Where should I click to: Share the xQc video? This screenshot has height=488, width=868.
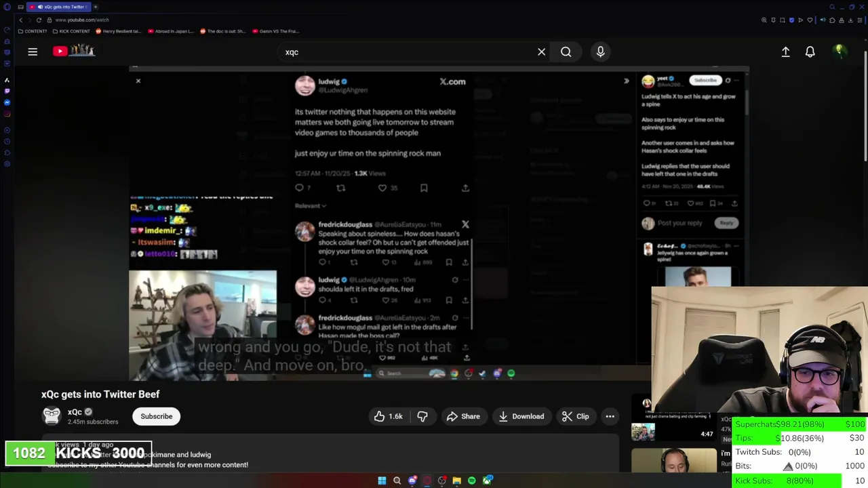click(463, 416)
